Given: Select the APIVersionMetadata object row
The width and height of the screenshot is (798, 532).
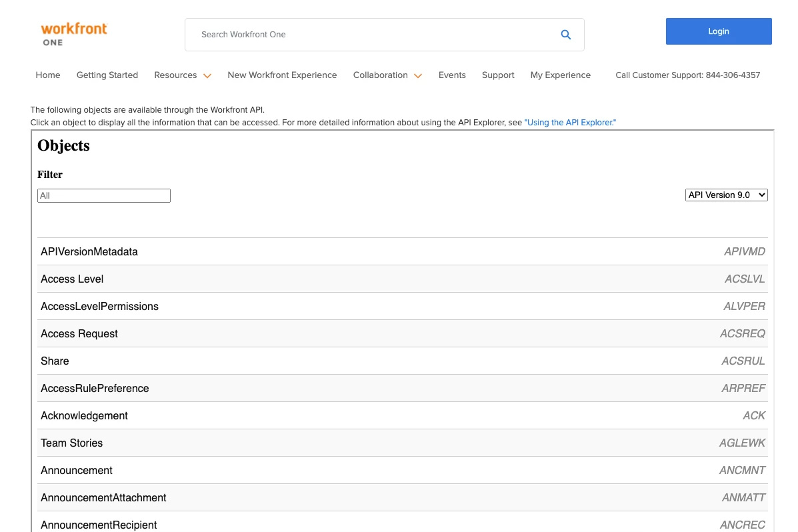Looking at the screenshot, I should [x=402, y=251].
